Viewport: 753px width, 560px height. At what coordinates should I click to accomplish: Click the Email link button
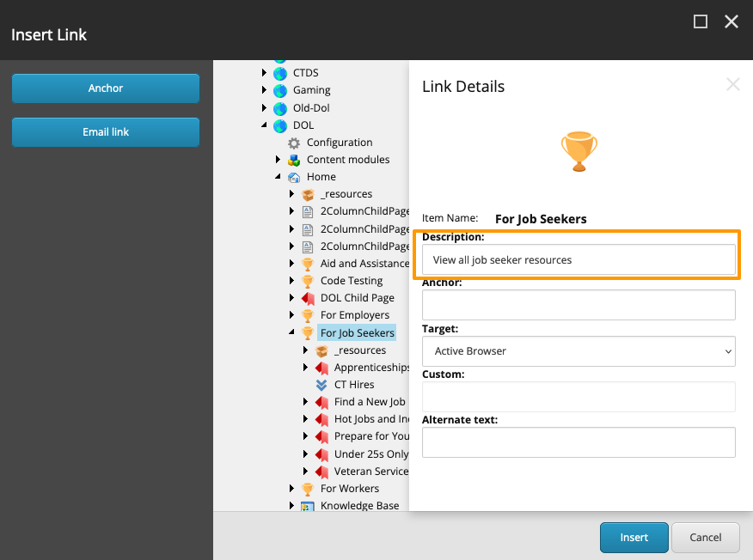(x=106, y=132)
